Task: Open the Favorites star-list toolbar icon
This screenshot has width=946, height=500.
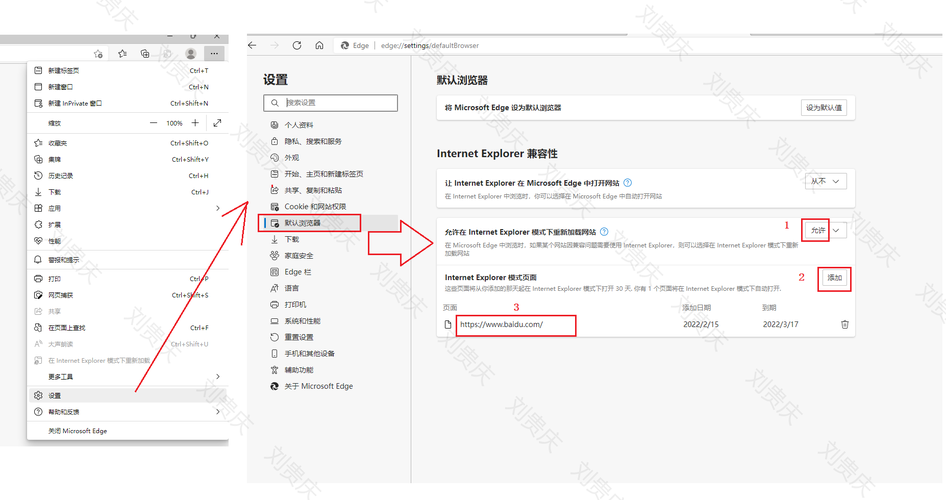Action: (122, 54)
